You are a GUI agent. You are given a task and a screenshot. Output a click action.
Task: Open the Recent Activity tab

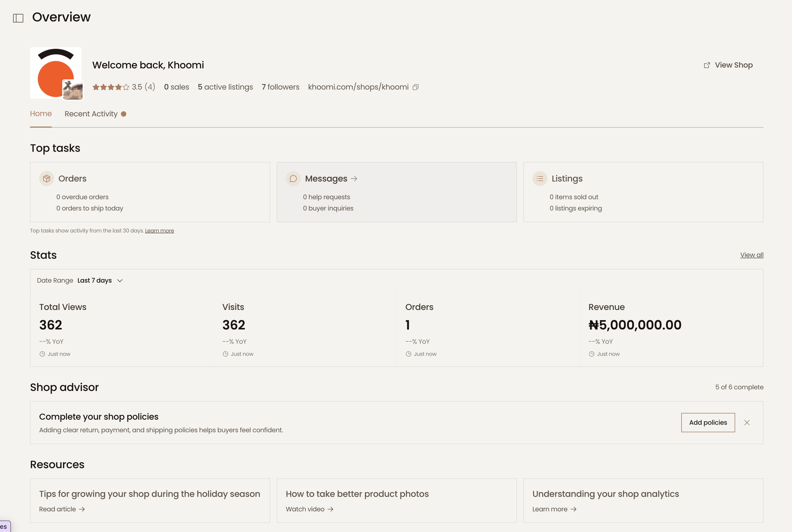click(91, 114)
